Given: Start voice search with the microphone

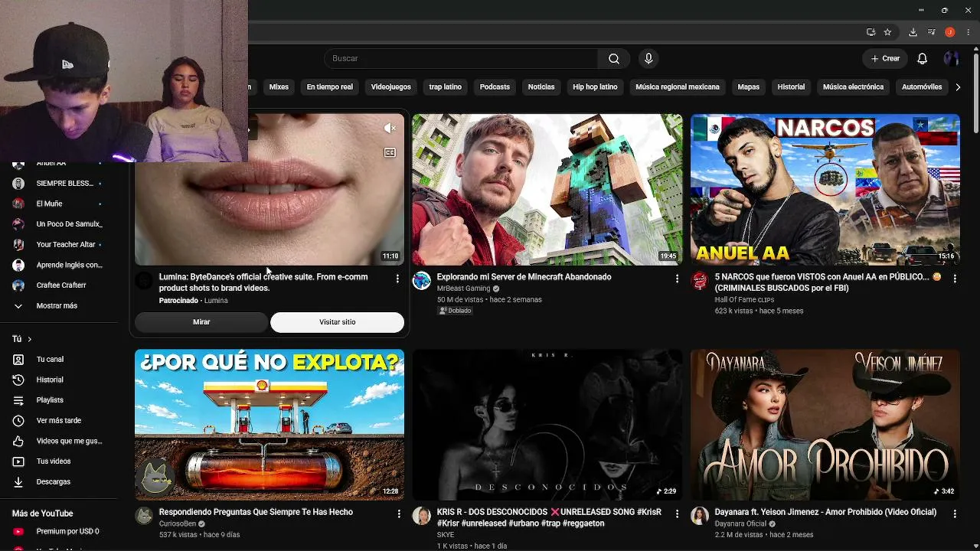Looking at the screenshot, I should 648,59.
